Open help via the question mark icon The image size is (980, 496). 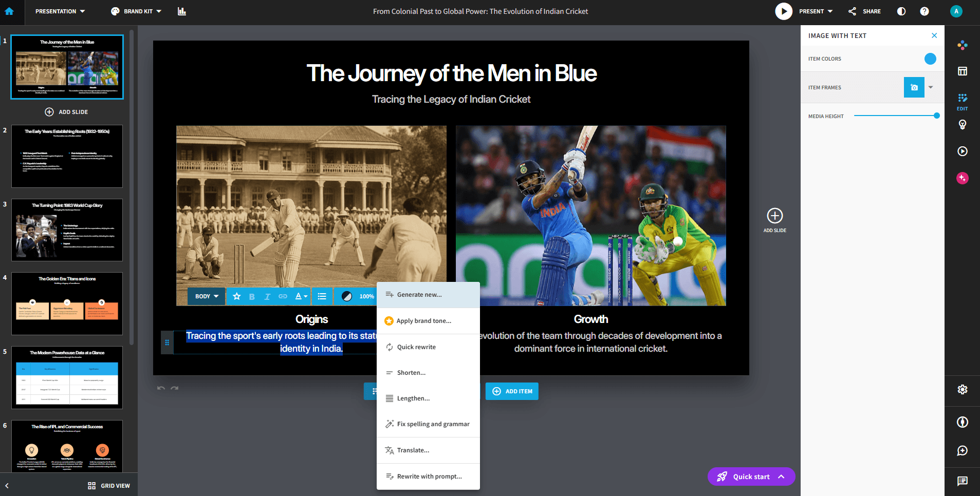[924, 11]
